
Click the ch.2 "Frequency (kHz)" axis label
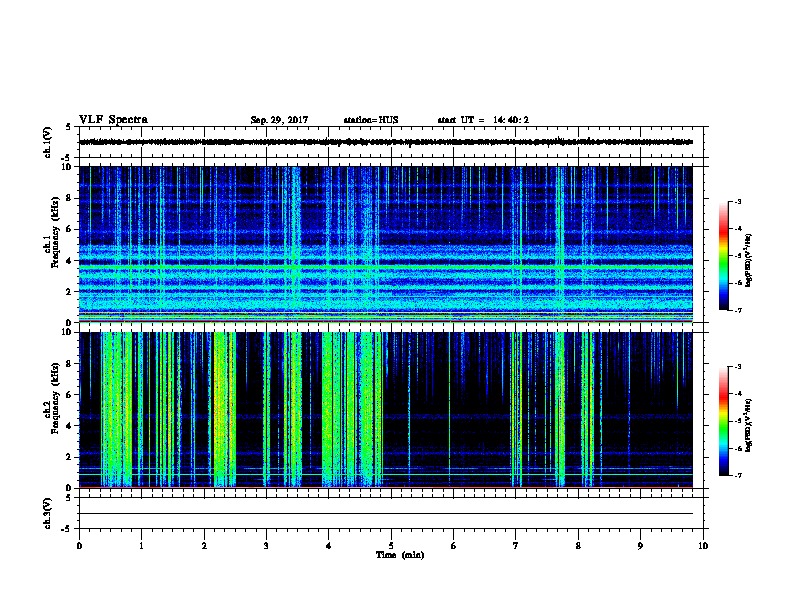[x=55, y=398]
